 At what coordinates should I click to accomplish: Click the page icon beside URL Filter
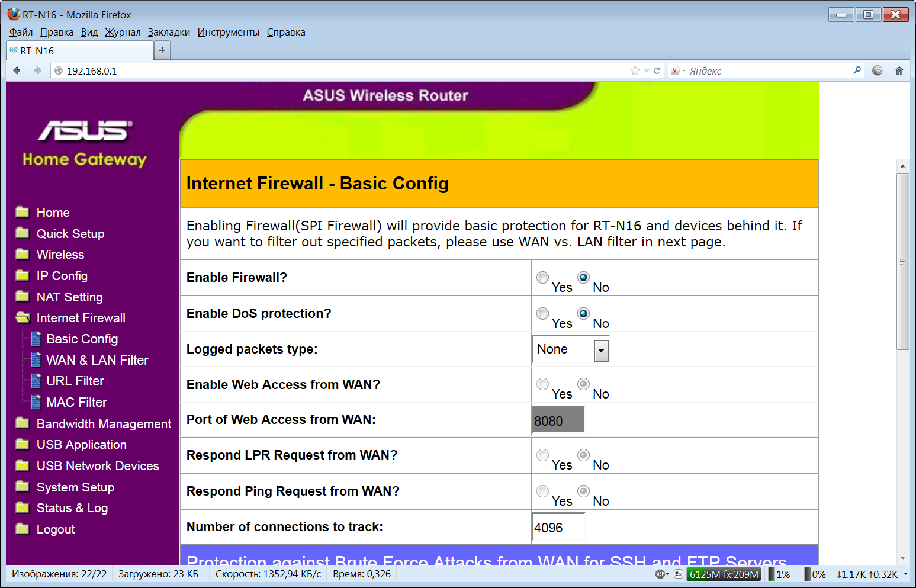[36, 381]
